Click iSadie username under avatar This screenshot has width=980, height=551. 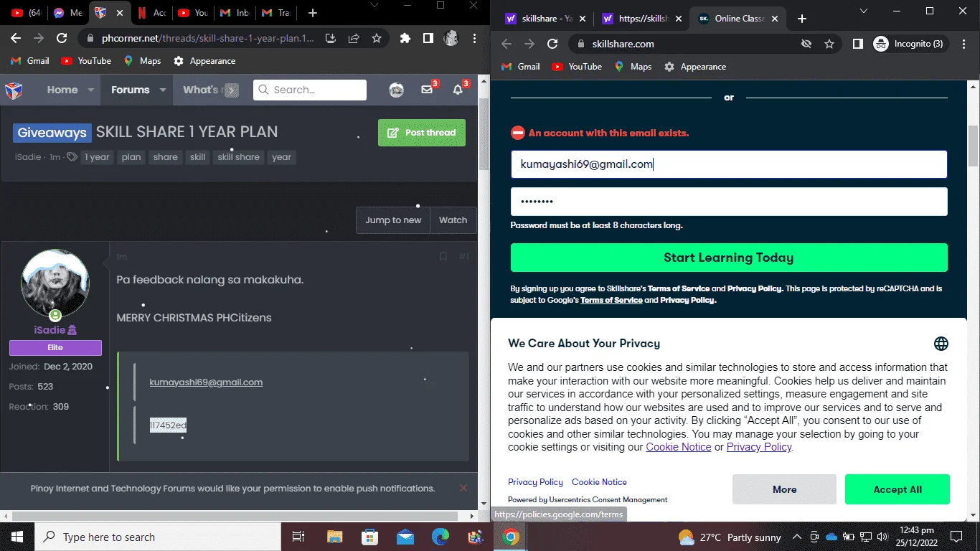coord(50,330)
